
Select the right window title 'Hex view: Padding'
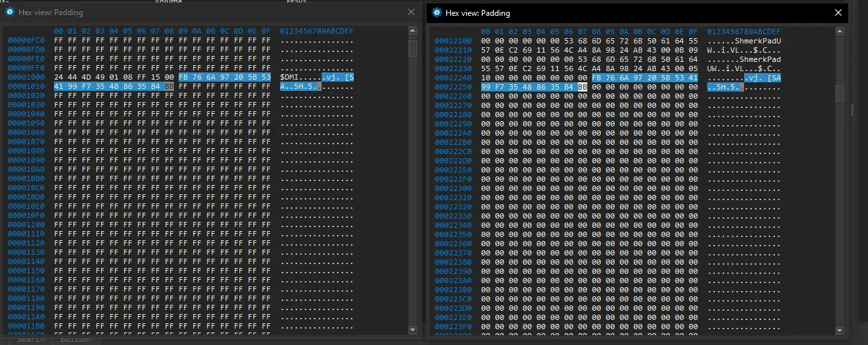478,13
